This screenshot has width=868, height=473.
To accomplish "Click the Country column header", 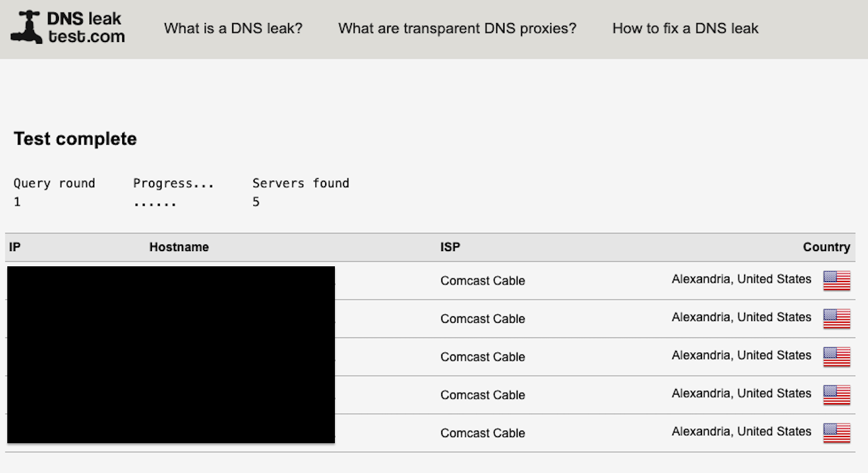I will 826,247.
